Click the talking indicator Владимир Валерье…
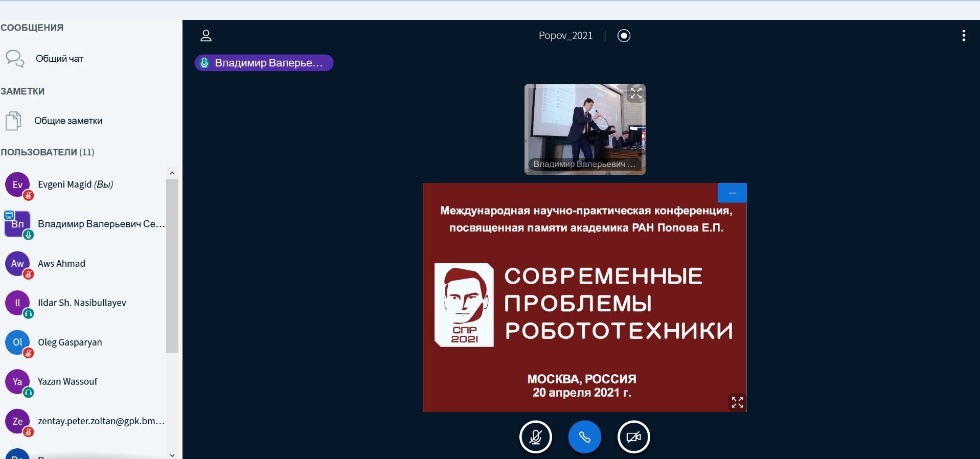This screenshot has height=459, width=980. (264, 63)
